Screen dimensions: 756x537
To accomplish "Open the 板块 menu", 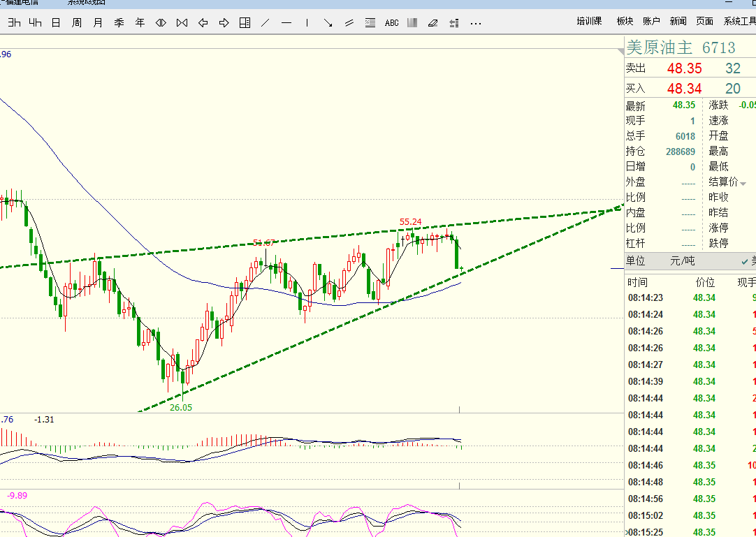I will 625,21.
